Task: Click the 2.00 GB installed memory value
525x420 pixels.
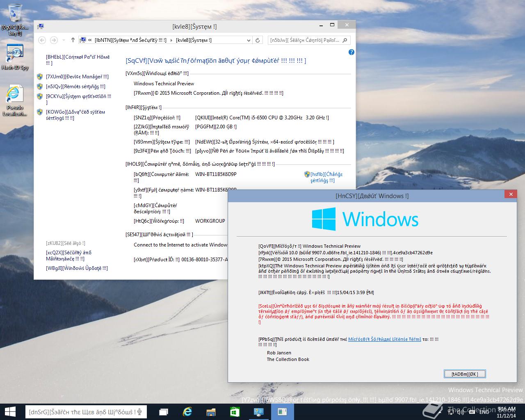Action: pos(216,127)
